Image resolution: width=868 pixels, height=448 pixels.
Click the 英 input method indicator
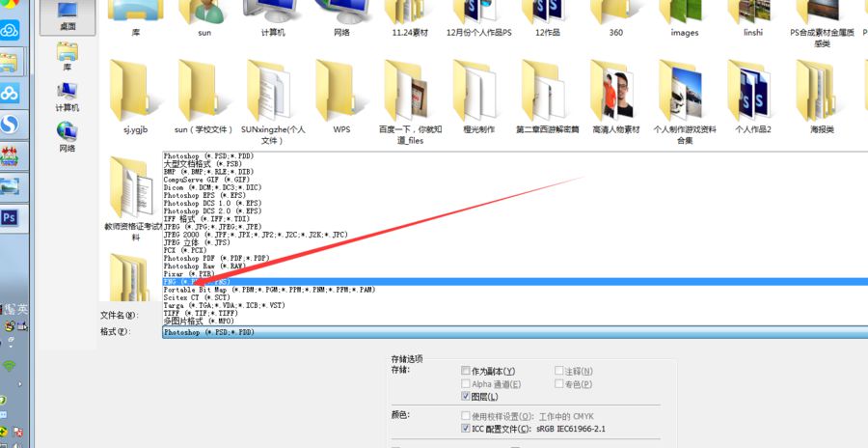pos(23,309)
